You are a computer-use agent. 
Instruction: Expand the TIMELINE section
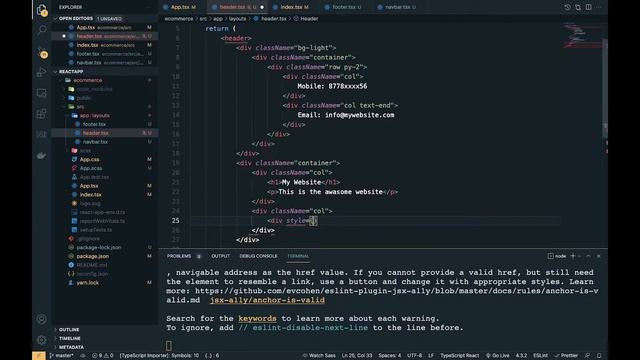69,338
